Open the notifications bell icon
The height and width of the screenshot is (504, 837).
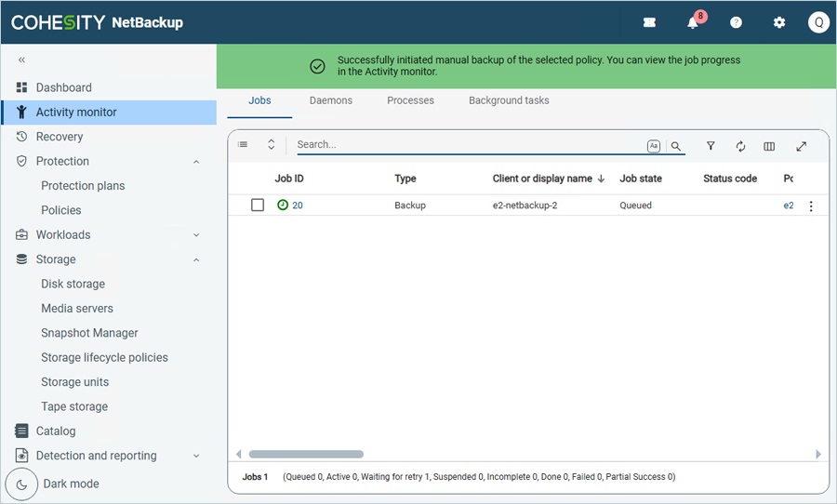pos(693,22)
